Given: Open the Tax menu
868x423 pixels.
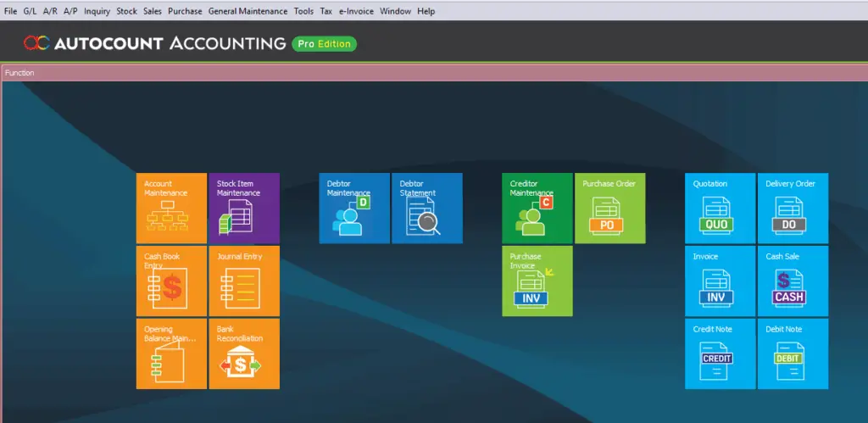Looking at the screenshot, I should click(x=326, y=11).
